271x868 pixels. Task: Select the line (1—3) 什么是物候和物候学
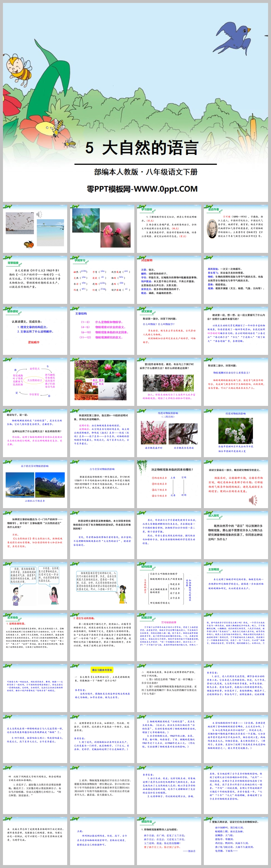(101, 322)
